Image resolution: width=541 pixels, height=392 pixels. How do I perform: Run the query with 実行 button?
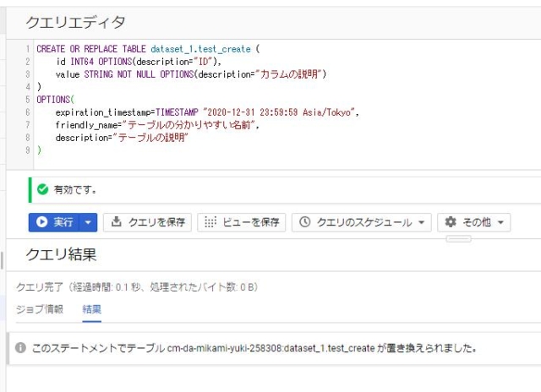tap(54, 222)
